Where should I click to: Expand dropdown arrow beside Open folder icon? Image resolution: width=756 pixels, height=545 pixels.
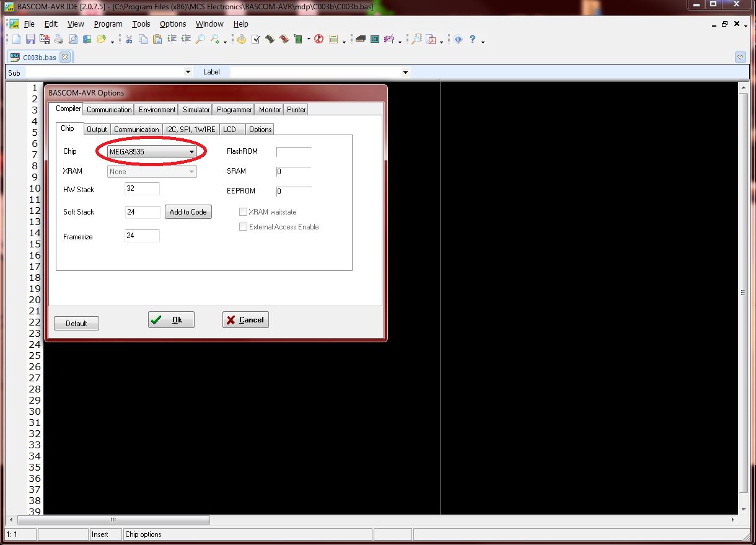[112, 41]
